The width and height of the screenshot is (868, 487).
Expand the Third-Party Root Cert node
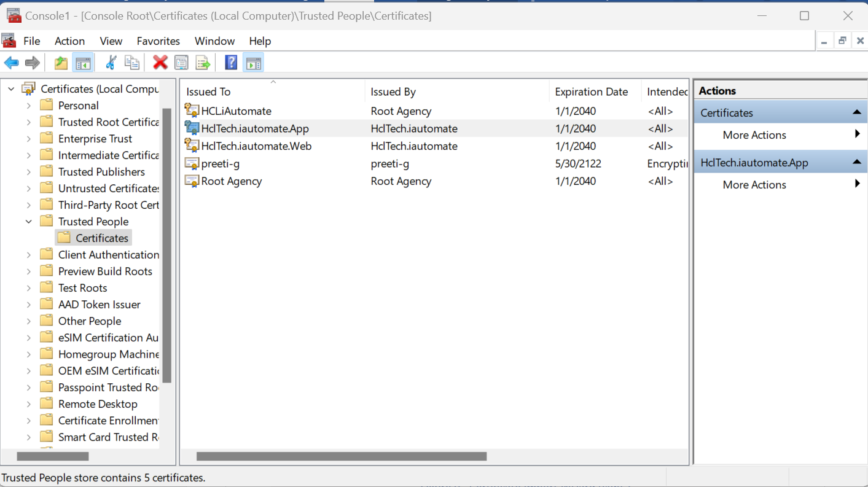pyautogui.click(x=29, y=205)
